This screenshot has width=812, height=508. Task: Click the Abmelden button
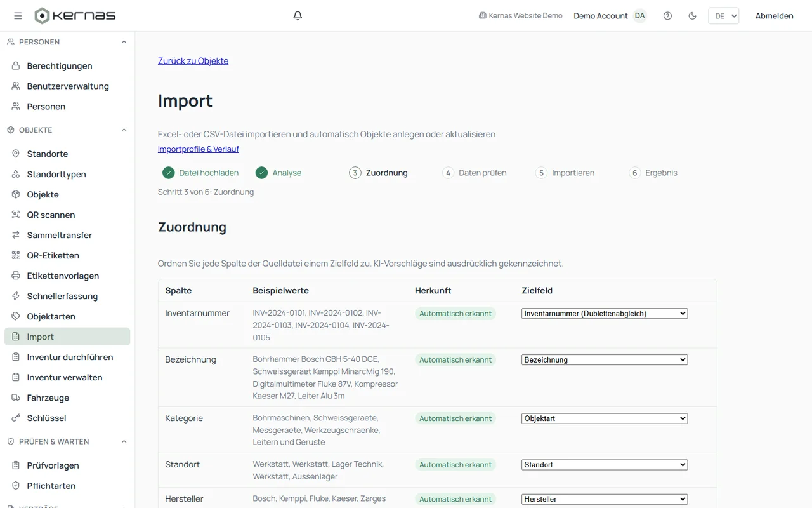(x=774, y=16)
